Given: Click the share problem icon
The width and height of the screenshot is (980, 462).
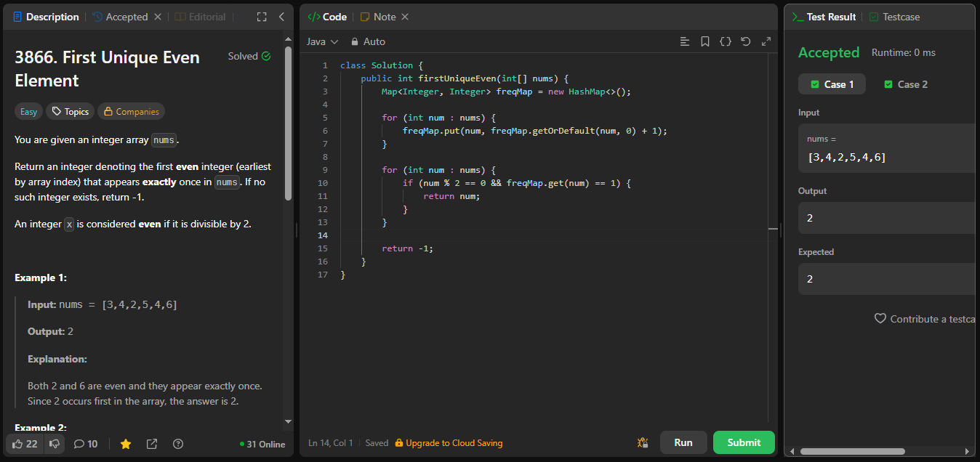Looking at the screenshot, I should pyautogui.click(x=152, y=444).
